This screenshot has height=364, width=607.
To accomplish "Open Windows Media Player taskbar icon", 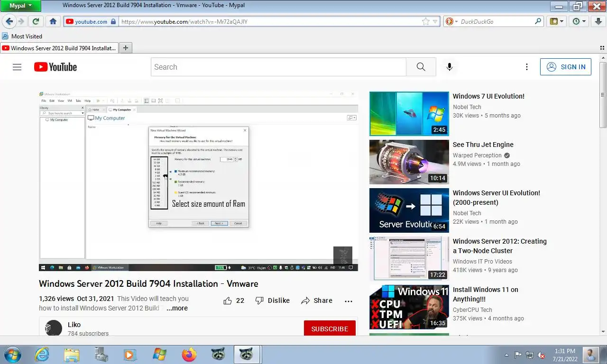I will 130,355.
